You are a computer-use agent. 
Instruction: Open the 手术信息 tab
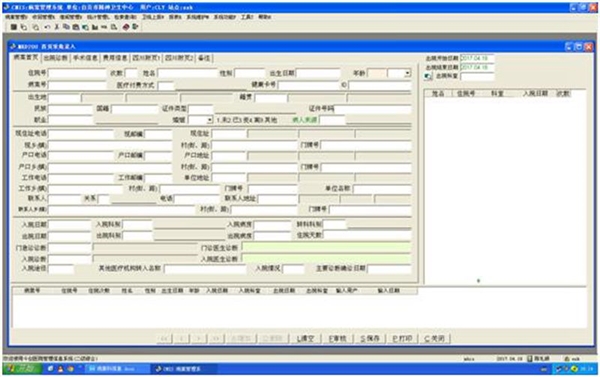85,58
